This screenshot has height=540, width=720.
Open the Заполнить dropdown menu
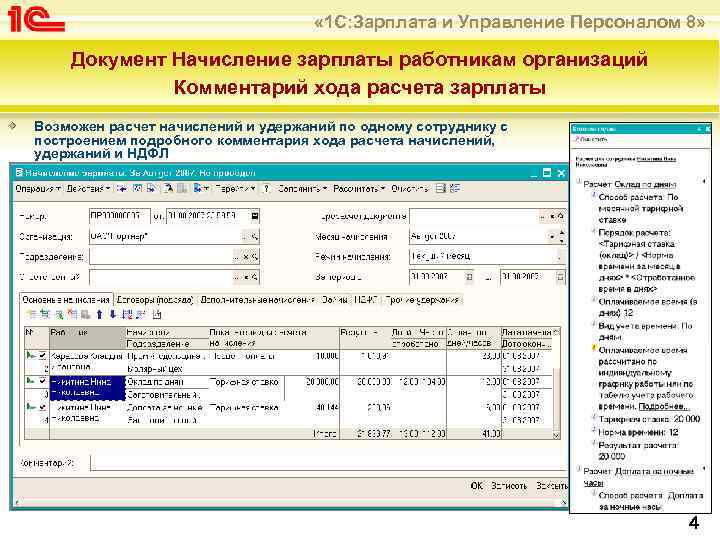pyautogui.click(x=302, y=189)
